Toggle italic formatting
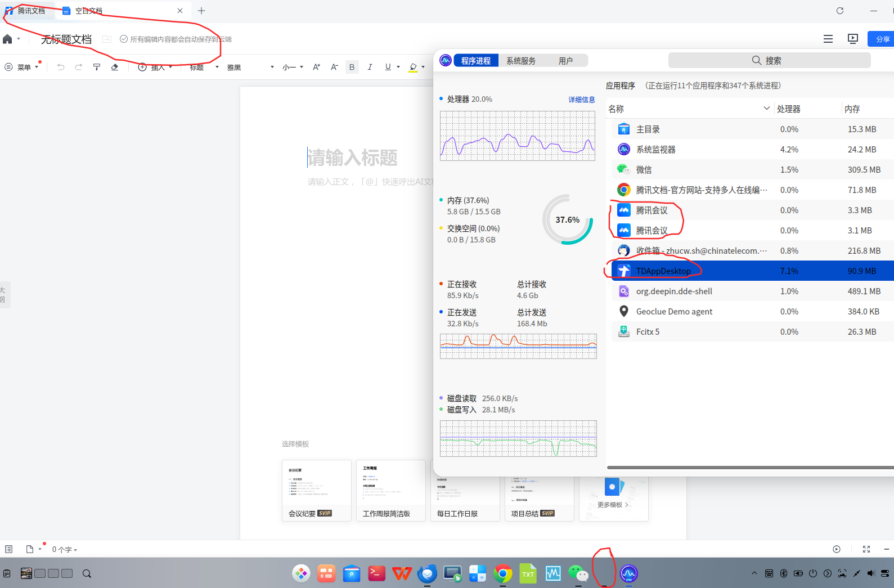Image resolution: width=894 pixels, height=588 pixels. [x=370, y=67]
